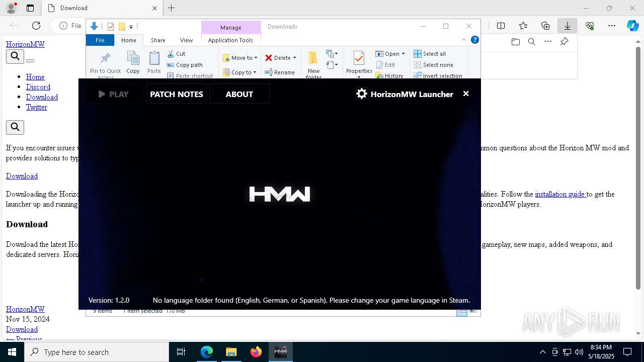The height and width of the screenshot is (362, 644).
Task: Open Edge browser essentials heart icon
Action: coord(590,26)
